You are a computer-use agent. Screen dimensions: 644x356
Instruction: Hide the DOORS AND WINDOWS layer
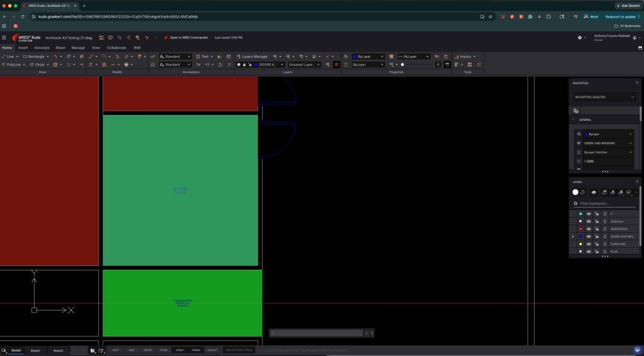coord(589,236)
